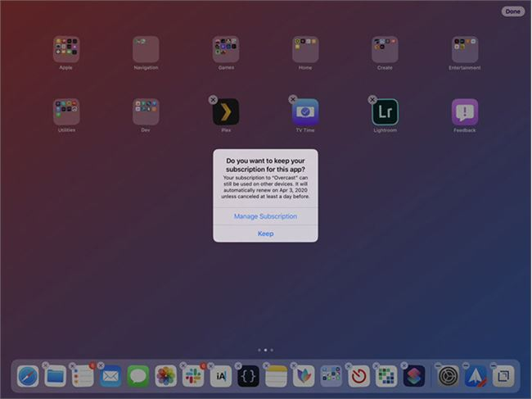Image resolution: width=532 pixels, height=399 pixels.
Task: Open the Apple folder
Action: (66, 49)
